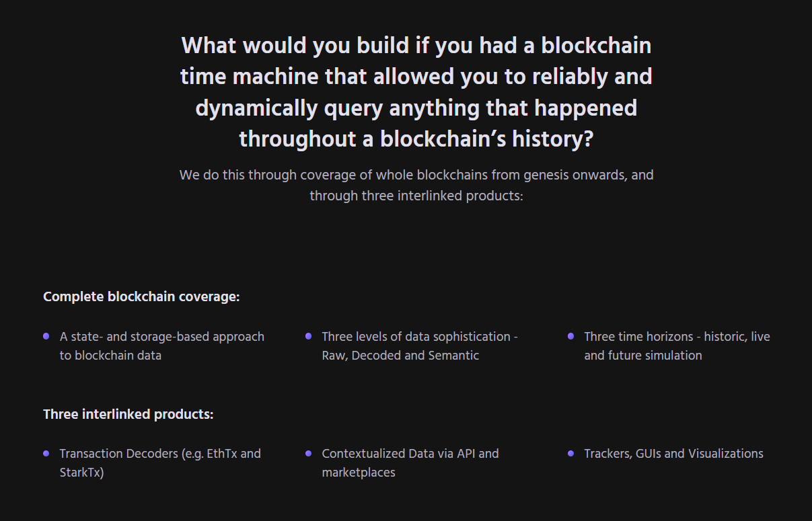812x521 pixels.
Task: Click the 'through three interlinked products:' subtitle line
Action: click(x=416, y=196)
